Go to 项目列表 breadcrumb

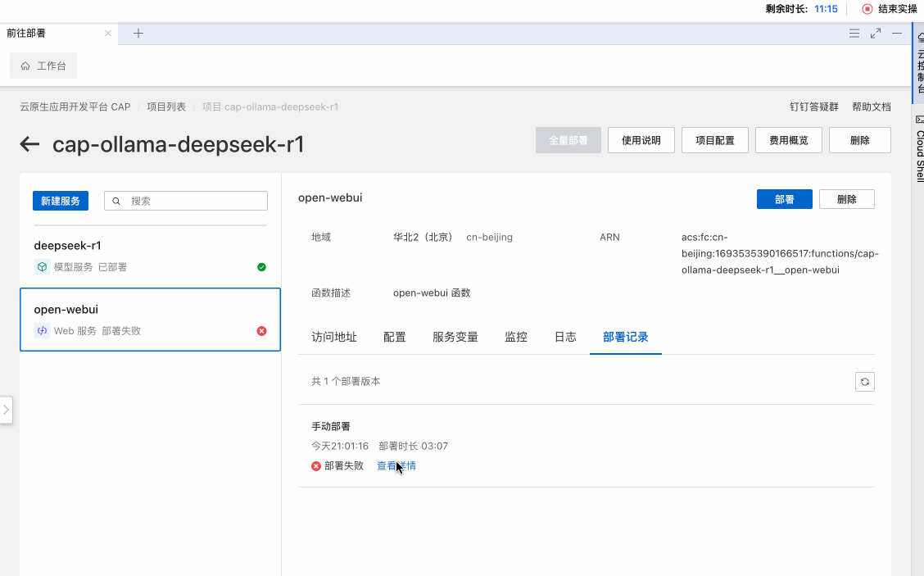(x=166, y=107)
